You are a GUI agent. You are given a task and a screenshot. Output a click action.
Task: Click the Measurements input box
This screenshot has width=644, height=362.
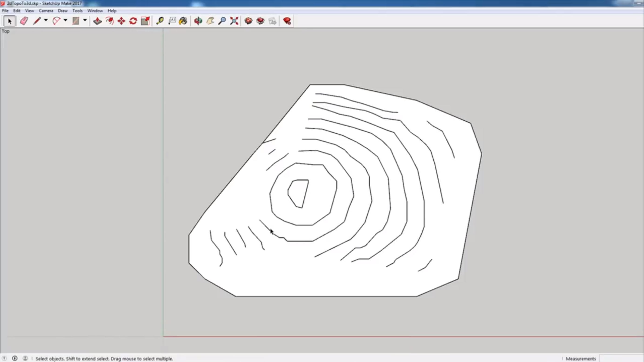pos(621,359)
